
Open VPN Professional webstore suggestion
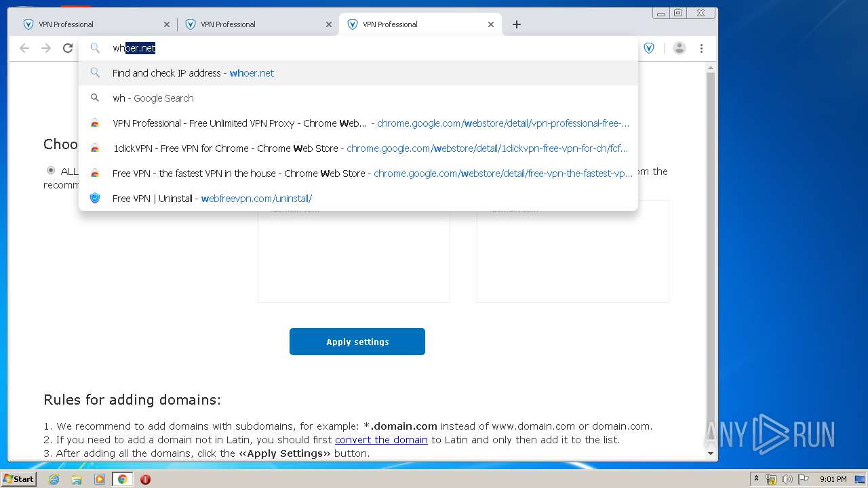coord(358,123)
